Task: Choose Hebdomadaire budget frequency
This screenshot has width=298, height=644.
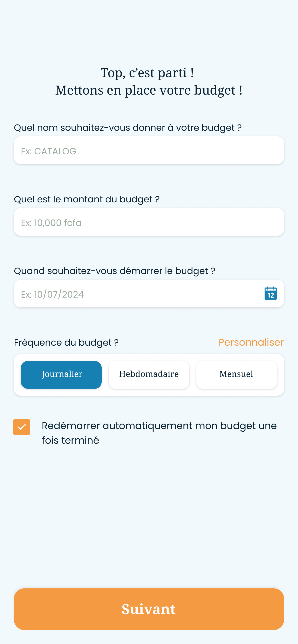Action: coord(149,375)
